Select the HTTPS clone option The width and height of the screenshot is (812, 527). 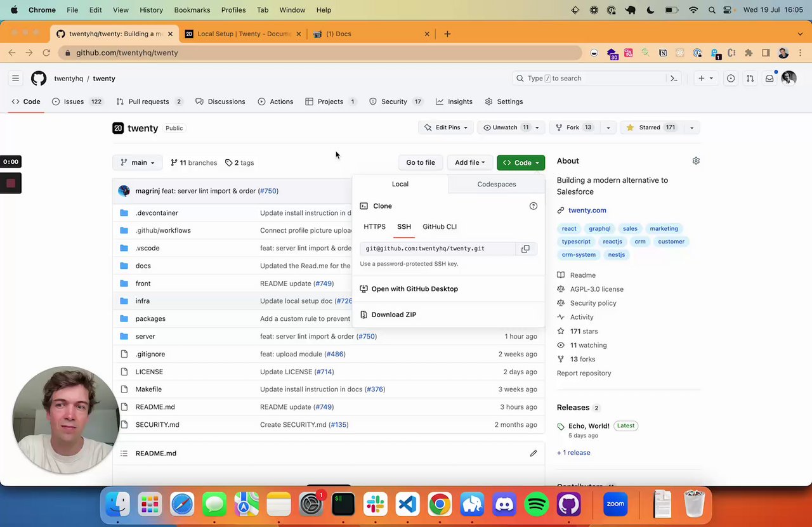374,226
